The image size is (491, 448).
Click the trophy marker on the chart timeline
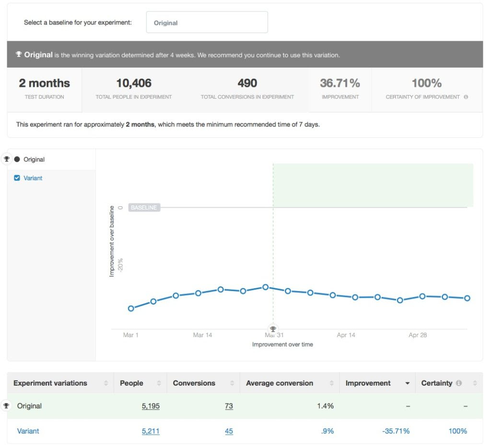[273, 329]
